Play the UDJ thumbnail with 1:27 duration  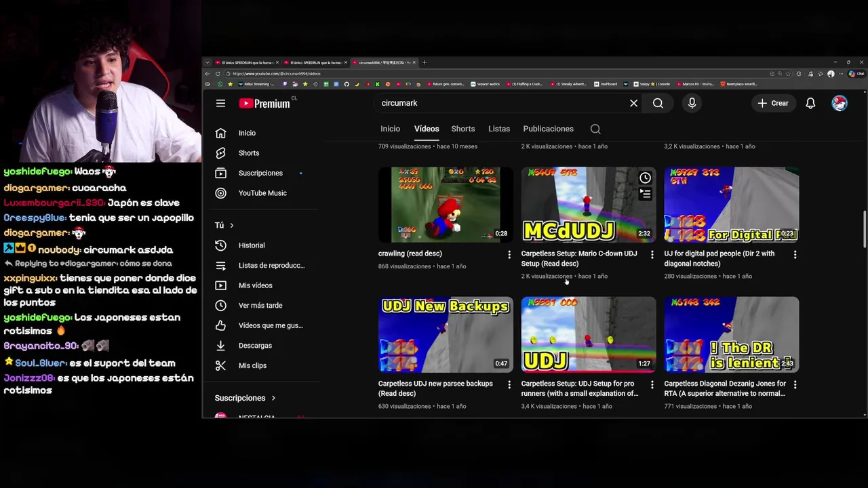point(589,335)
